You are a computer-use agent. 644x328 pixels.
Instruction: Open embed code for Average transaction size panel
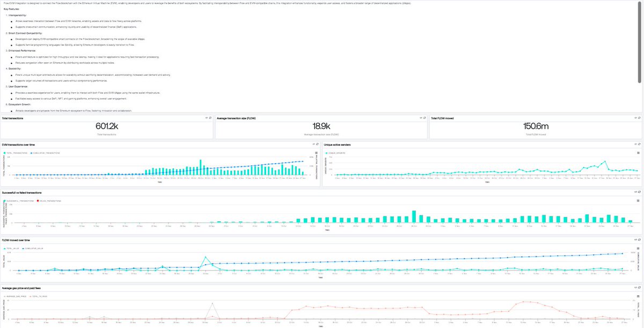click(421, 118)
